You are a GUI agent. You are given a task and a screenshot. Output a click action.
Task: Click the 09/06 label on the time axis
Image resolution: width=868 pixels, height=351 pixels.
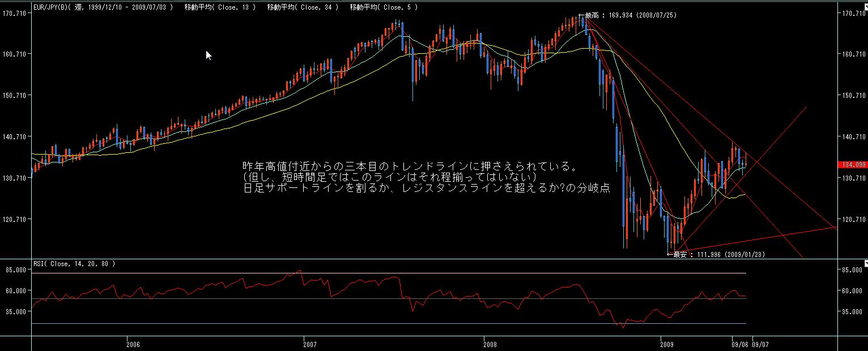[x=739, y=344]
